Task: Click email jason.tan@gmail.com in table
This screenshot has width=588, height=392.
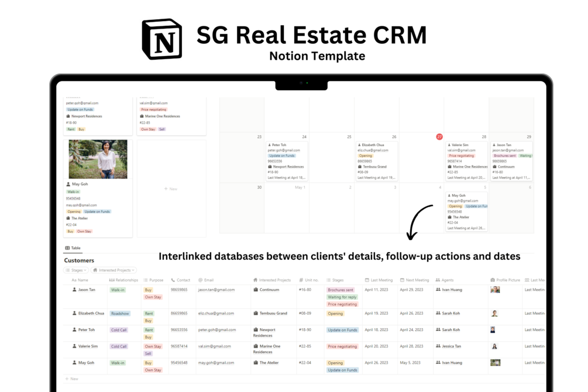Action: click(216, 290)
